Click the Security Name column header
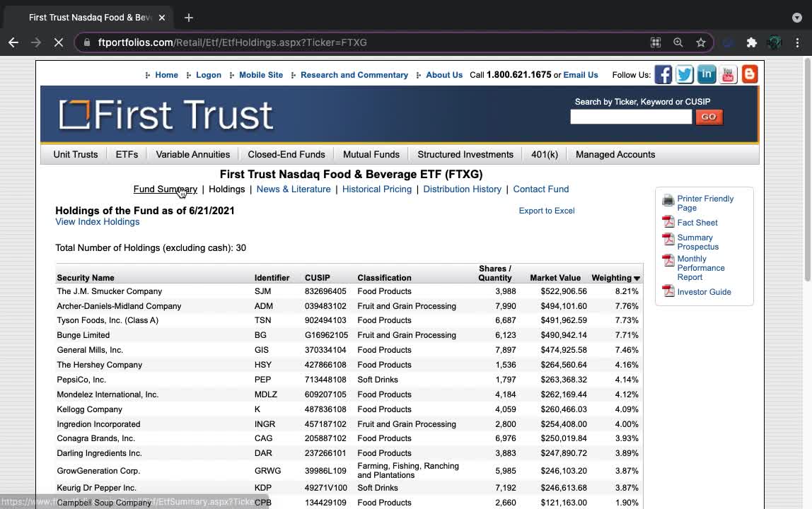The height and width of the screenshot is (509, 812). (x=86, y=278)
